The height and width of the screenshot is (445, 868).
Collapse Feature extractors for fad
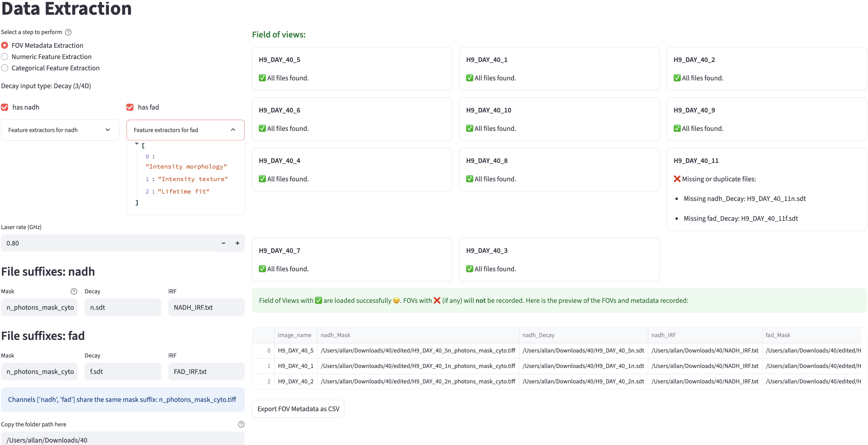click(185, 130)
